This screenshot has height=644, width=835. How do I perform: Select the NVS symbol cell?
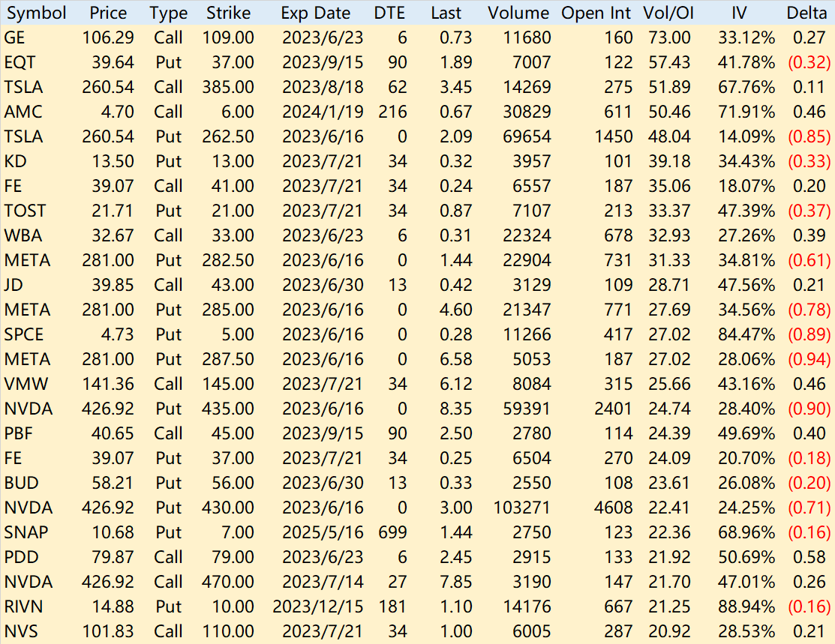click(21, 631)
